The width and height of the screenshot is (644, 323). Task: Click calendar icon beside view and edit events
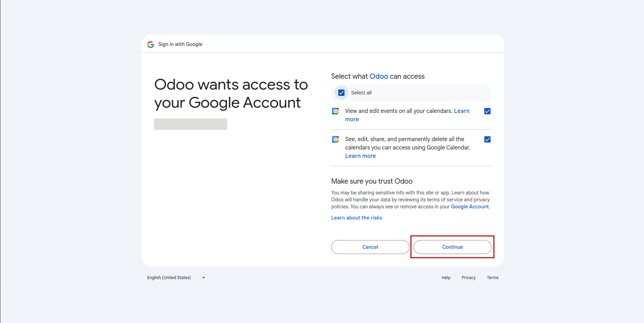click(335, 111)
